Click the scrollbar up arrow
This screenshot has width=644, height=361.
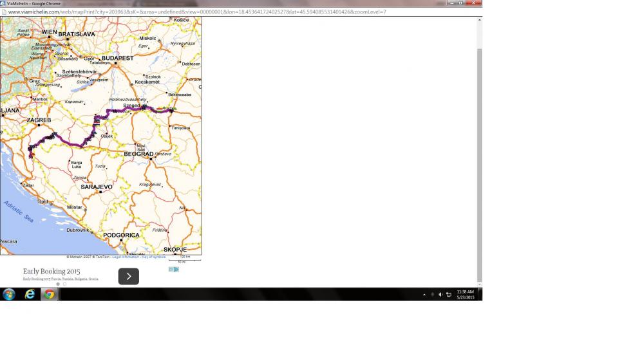479,20
